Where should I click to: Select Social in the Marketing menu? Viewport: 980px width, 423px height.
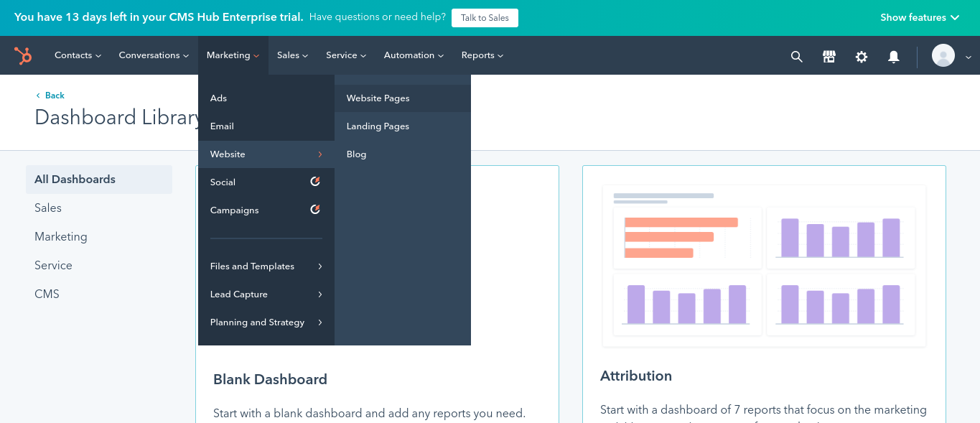point(266,182)
